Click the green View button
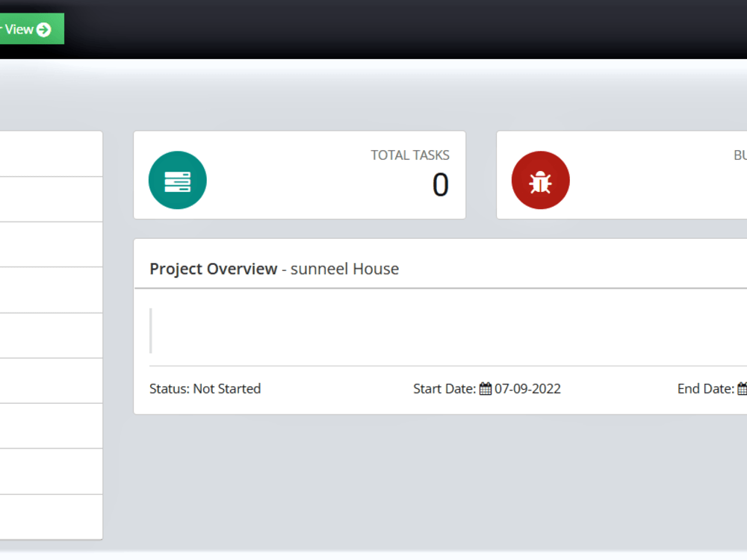Image resolution: width=747 pixels, height=560 pixels. pyautogui.click(x=31, y=29)
